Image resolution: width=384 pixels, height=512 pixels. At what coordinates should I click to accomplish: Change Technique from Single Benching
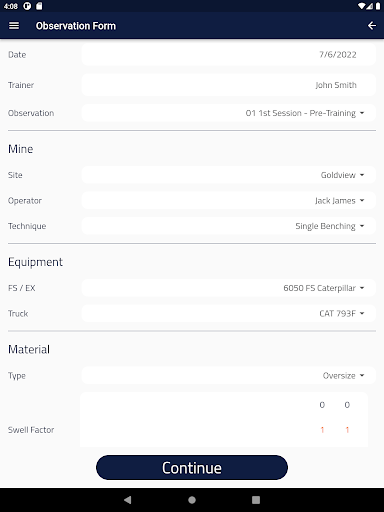(x=228, y=226)
